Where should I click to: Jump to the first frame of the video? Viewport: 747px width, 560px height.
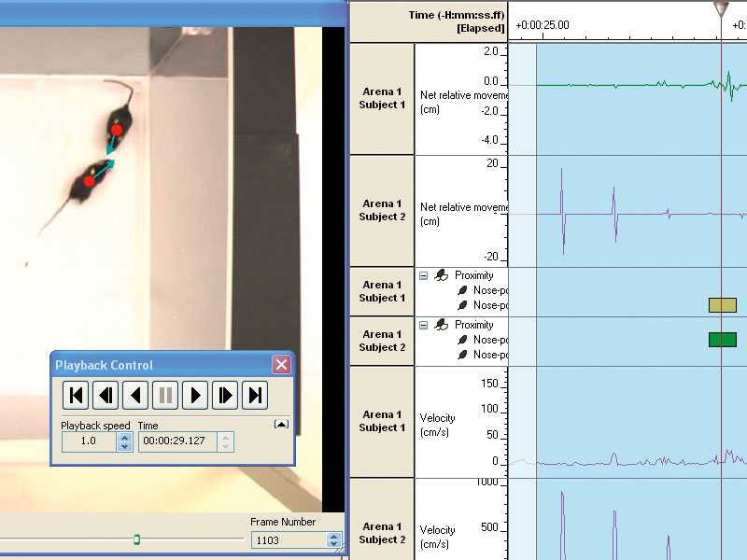click(78, 395)
